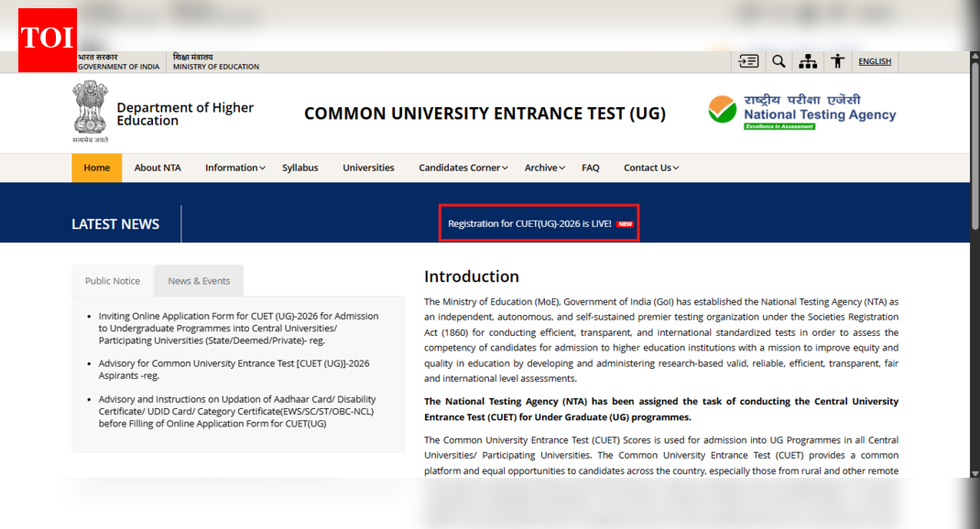Image resolution: width=980 pixels, height=529 pixels.
Task: Switch to the Public Notice tab
Action: tap(112, 281)
